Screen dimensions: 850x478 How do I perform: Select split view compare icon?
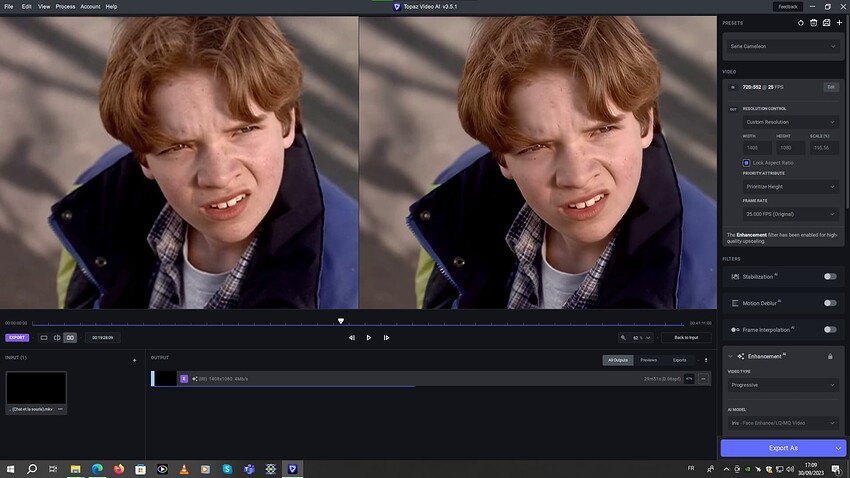[57, 338]
